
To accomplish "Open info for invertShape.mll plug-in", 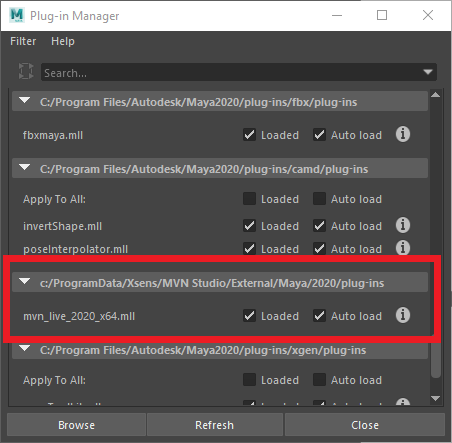I will coord(403,225).
